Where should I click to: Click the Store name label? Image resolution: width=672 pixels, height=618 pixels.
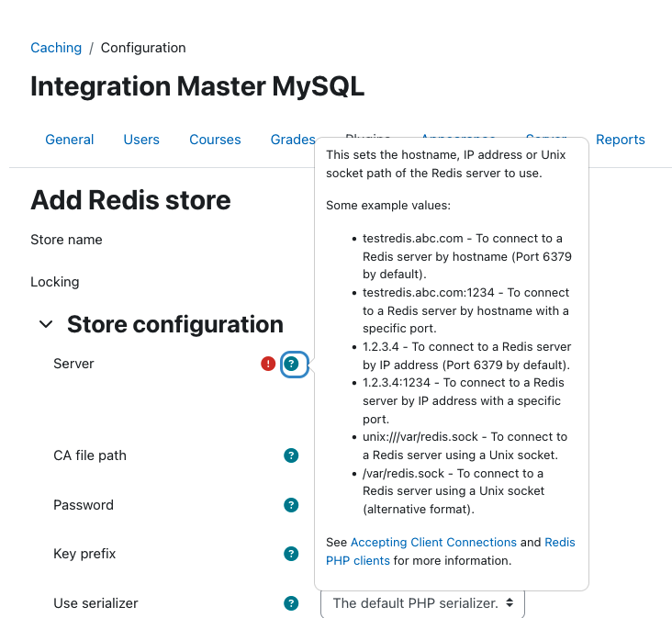coord(66,240)
